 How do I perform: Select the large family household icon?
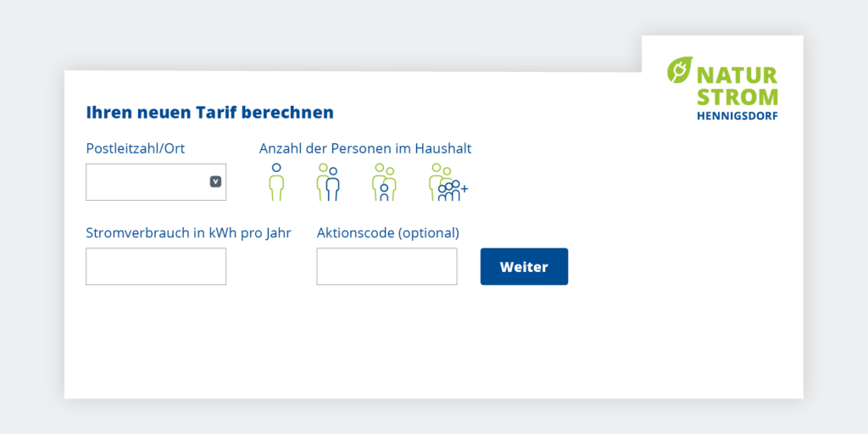point(444,182)
